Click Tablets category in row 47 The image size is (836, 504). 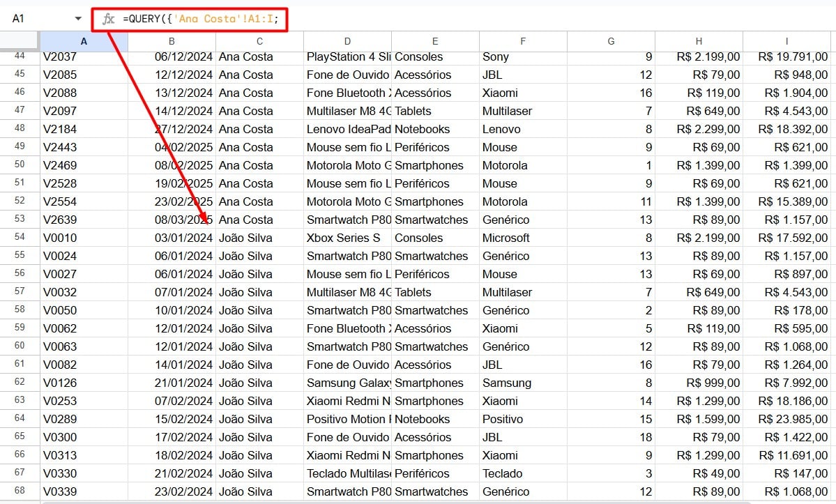click(x=435, y=111)
